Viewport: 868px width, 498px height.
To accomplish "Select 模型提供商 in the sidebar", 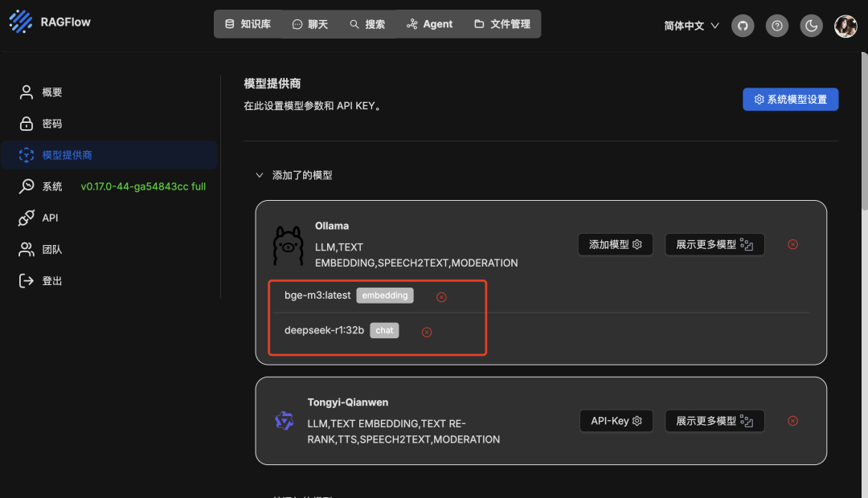I will (x=109, y=155).
